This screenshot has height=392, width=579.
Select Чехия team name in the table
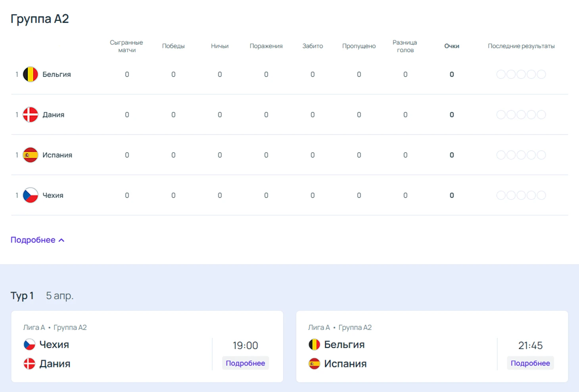[53, 195]
